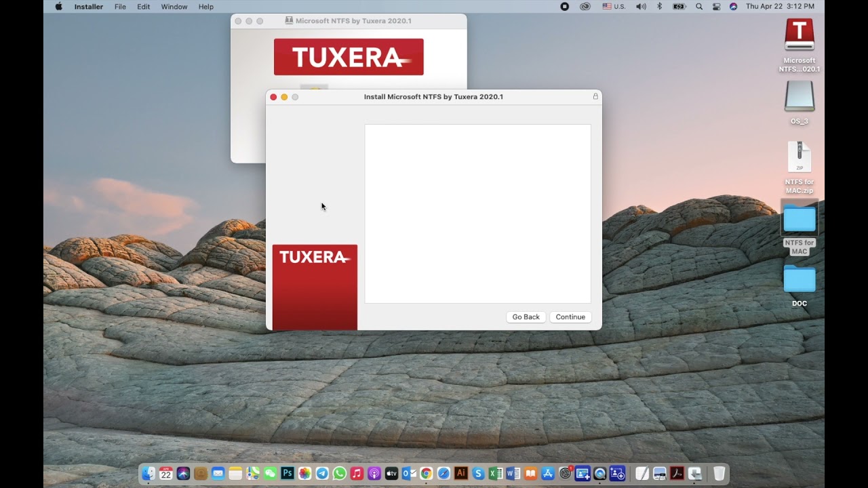Click the Creative Cloud menu bar icon

coord(585,6)
